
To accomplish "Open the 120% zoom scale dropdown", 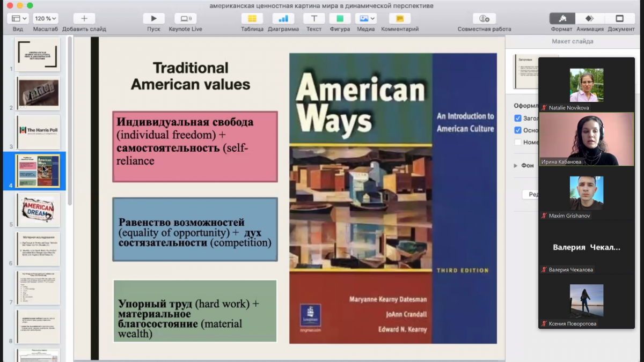I will point(46,19).
